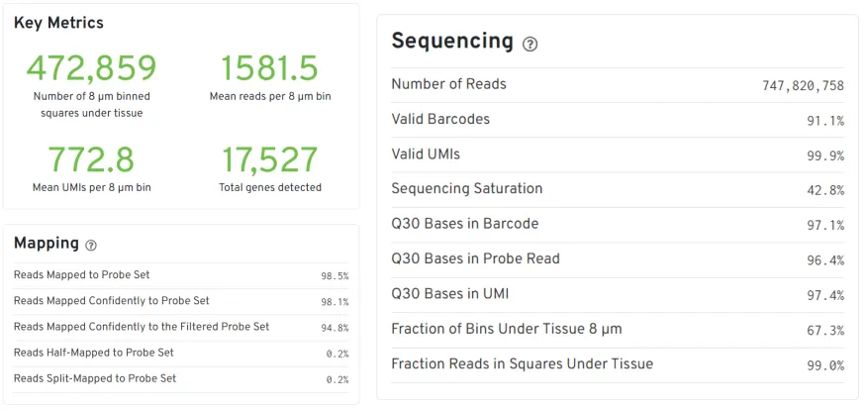Click the Q30 Bases in Probe Read label
Screen dimensions: 868x411
coord(475,258)
